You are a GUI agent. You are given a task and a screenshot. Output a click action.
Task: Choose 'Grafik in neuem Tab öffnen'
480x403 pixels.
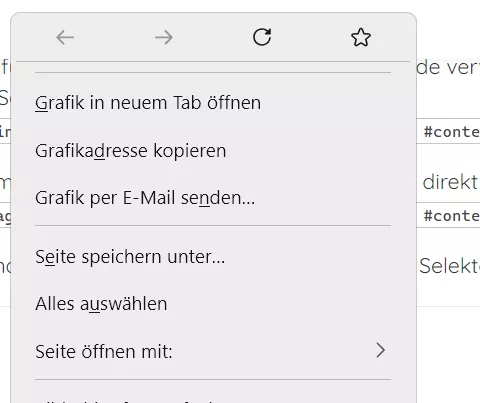click(x=213, y=102)
